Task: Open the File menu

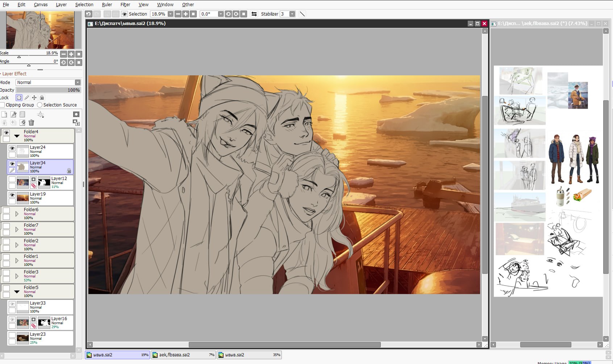Action: coord(6,5)
